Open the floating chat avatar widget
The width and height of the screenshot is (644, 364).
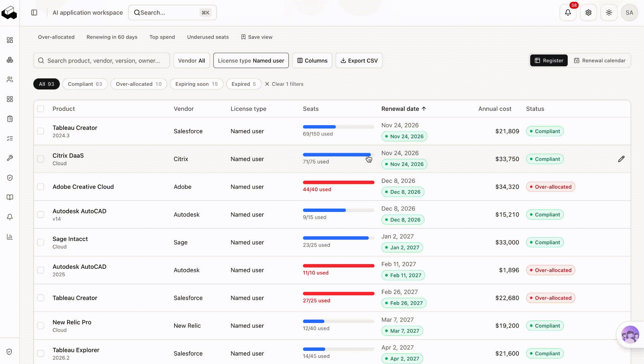coord(630,334)
